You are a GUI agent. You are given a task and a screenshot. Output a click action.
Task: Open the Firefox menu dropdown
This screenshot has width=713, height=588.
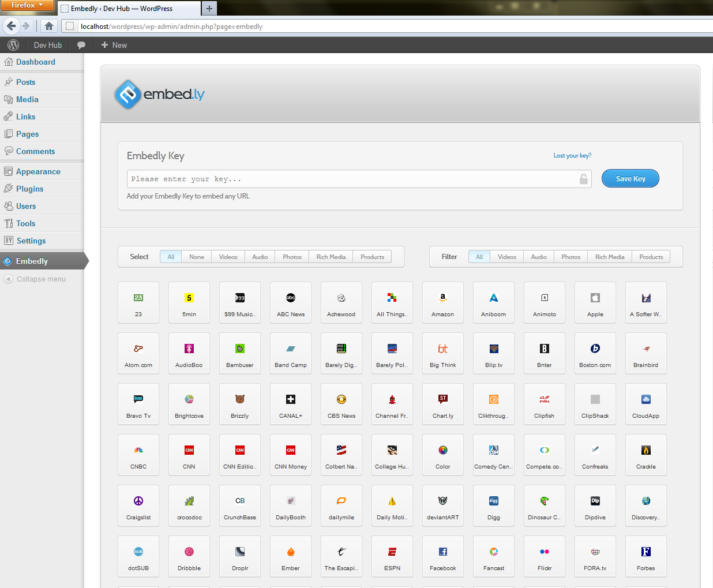(27, 5)
